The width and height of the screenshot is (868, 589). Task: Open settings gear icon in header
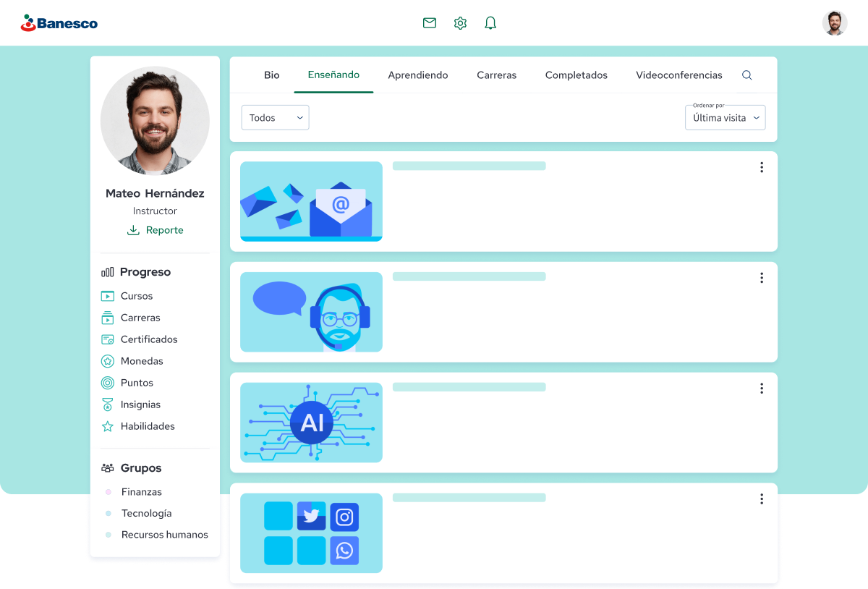(460, 23)
